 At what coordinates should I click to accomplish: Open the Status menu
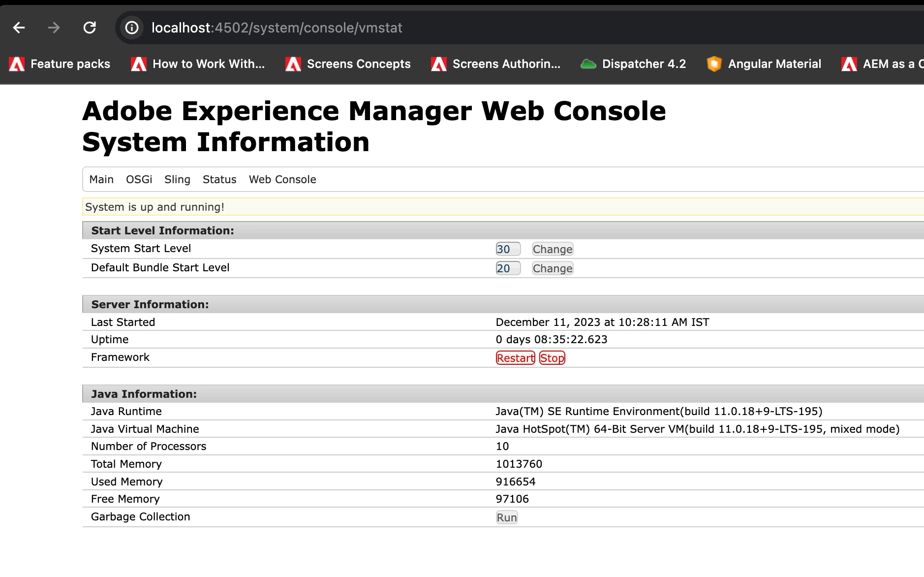pos(219,180)
